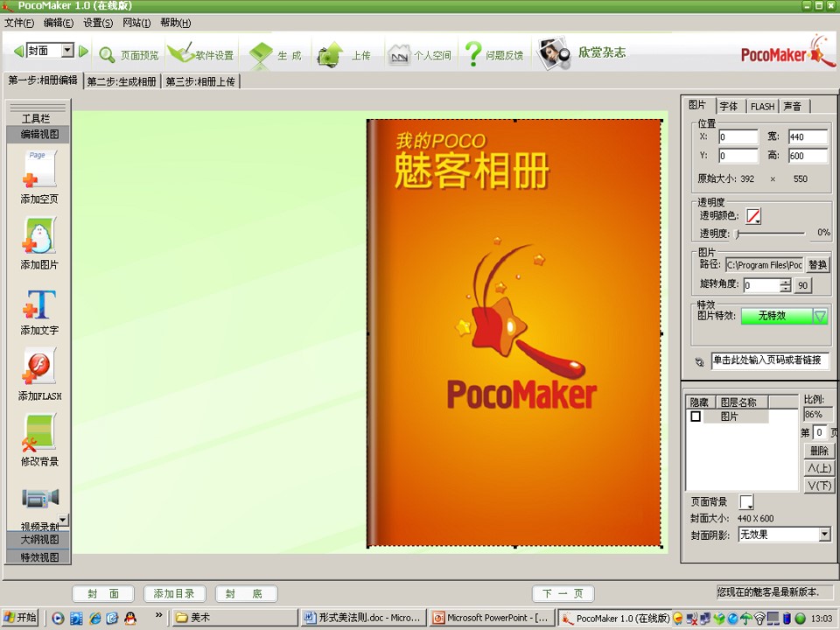Click the X position input field
Screen dimensions: 840x630
tap(738, 137)
